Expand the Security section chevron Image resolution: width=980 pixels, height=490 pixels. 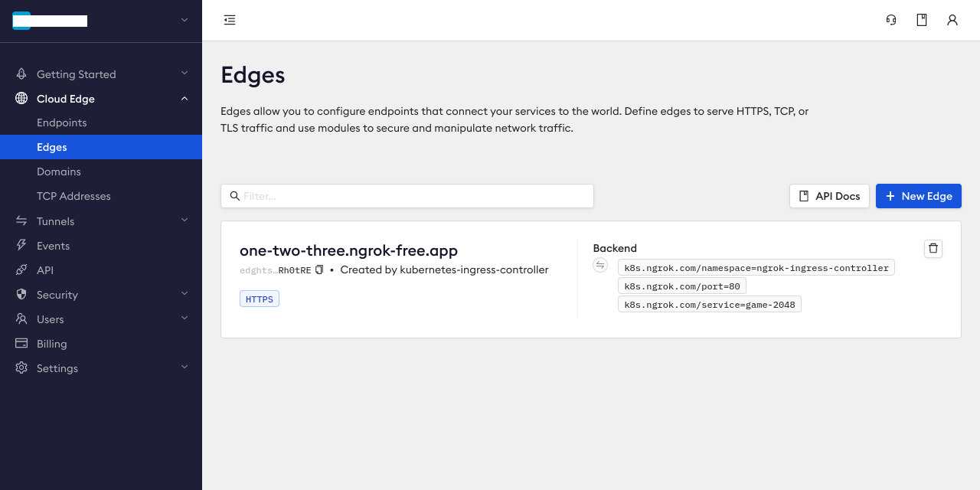click(x=185, y=294)
